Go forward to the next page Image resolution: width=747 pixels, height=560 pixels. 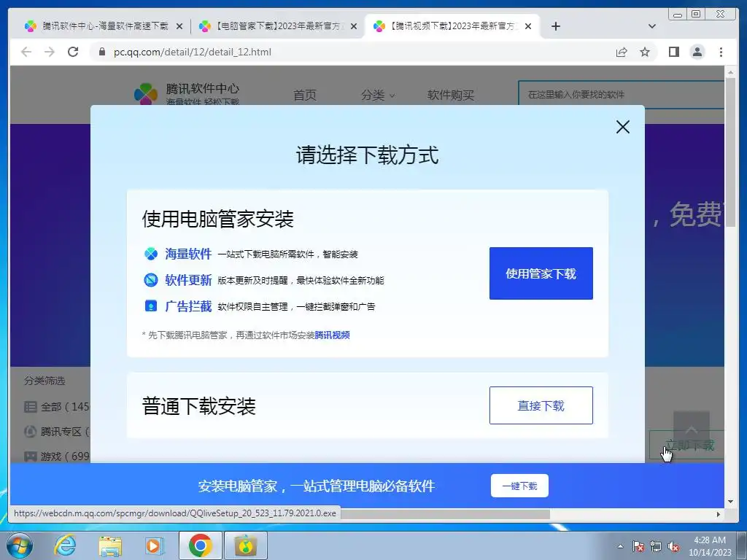click(x=50, y=52)
